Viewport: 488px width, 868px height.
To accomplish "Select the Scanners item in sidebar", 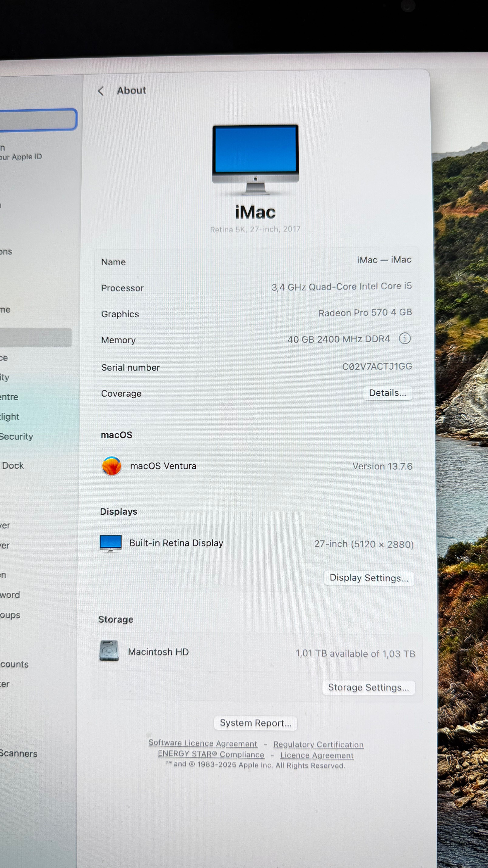I will click(x=18, y=754).
